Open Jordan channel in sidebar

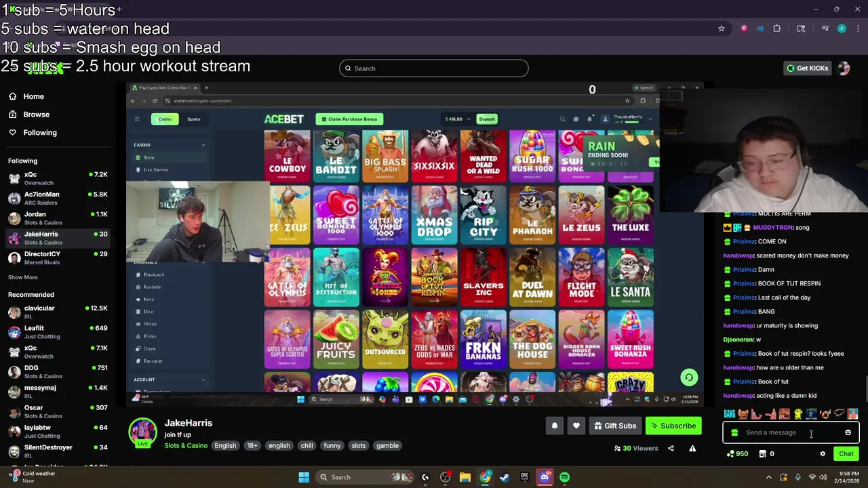[57, 218]
